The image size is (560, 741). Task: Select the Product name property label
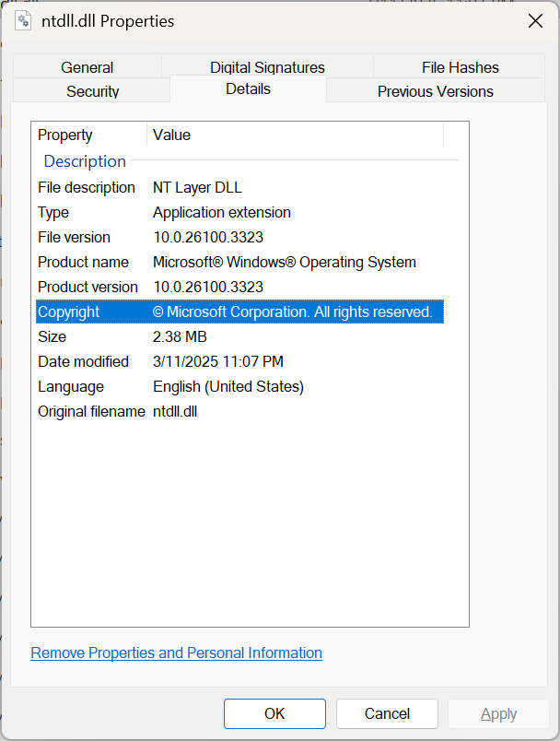tap(83, 263)
